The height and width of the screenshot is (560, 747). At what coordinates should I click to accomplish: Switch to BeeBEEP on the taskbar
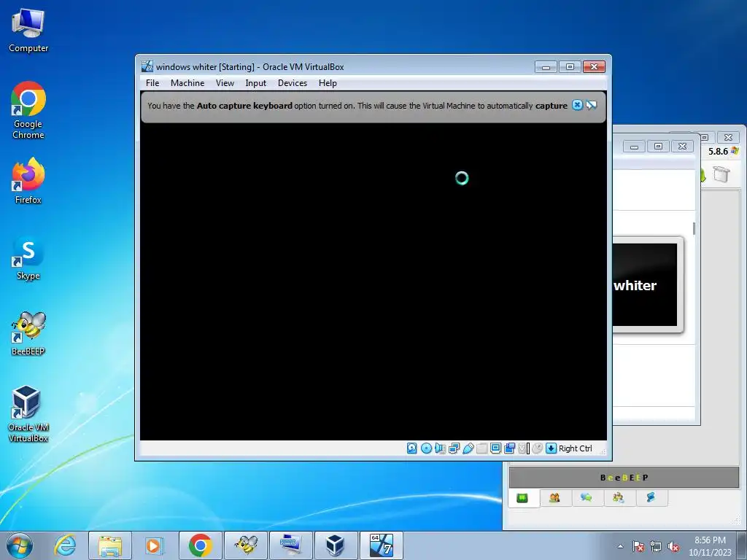click(x=246, y=545)
